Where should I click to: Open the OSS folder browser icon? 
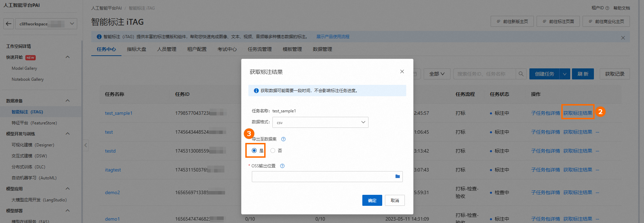398,177
